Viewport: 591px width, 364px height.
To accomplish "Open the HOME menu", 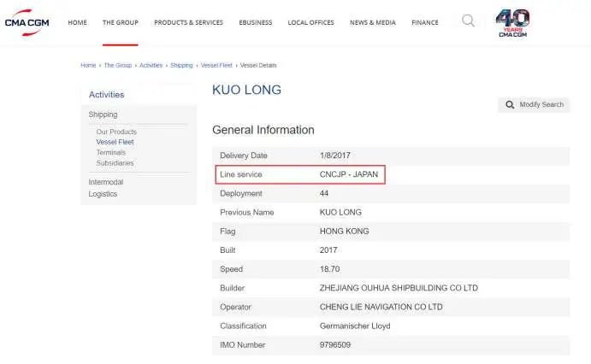I will (77, 22).
